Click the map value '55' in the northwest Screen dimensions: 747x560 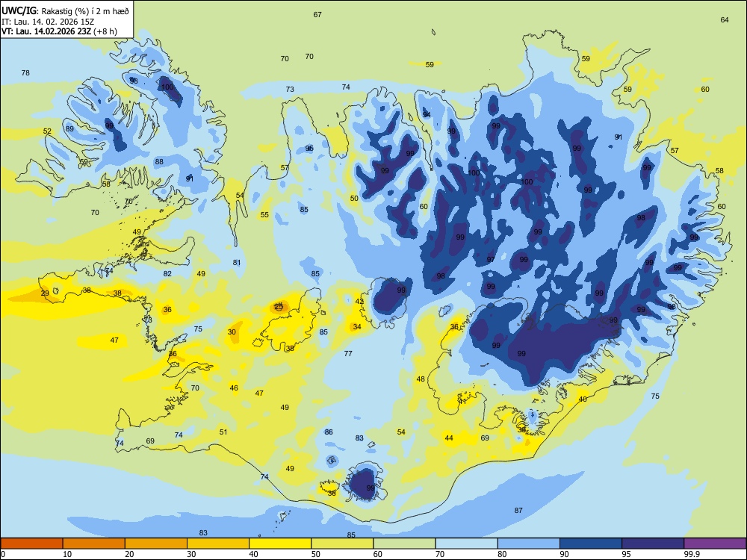pos(264,215)
